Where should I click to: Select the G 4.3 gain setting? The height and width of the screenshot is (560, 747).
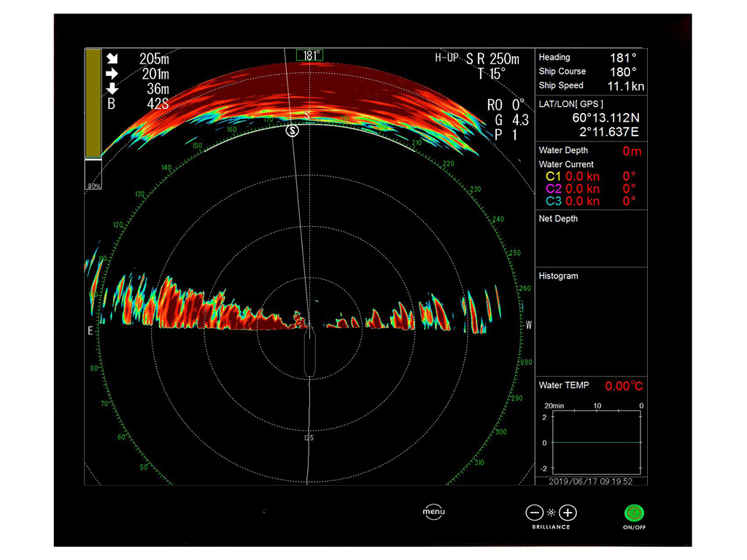(x=511, y=120)
